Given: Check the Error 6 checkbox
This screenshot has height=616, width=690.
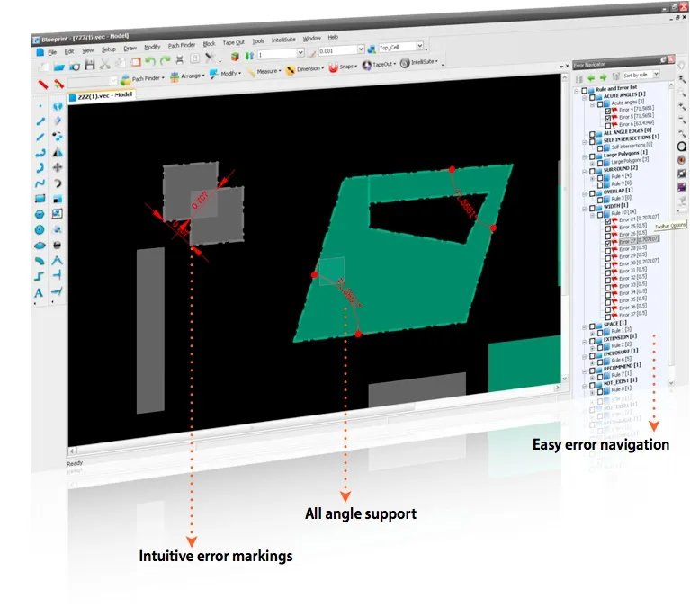Looking at the screenshot, I should pos(608,125).
